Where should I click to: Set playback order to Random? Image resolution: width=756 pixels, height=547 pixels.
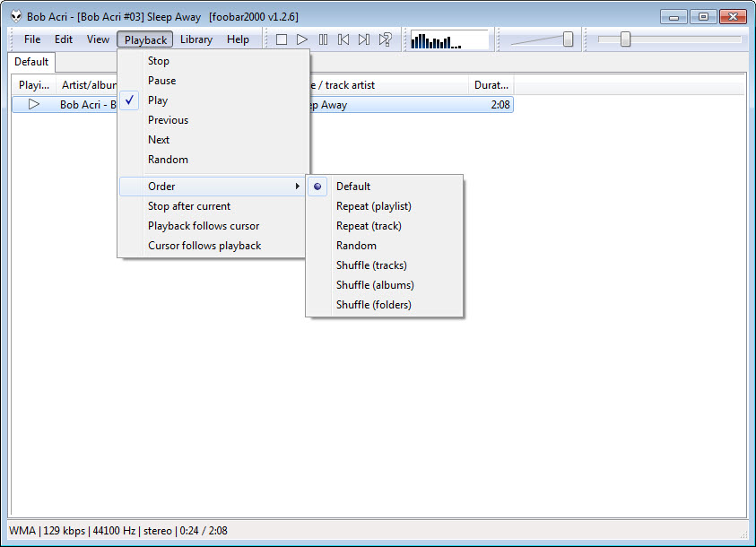click(385, 246)
